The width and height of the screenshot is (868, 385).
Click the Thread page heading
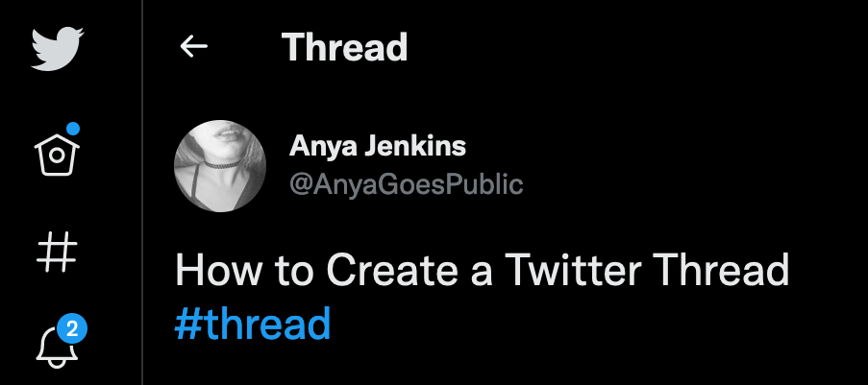click(x=344, y=46)
